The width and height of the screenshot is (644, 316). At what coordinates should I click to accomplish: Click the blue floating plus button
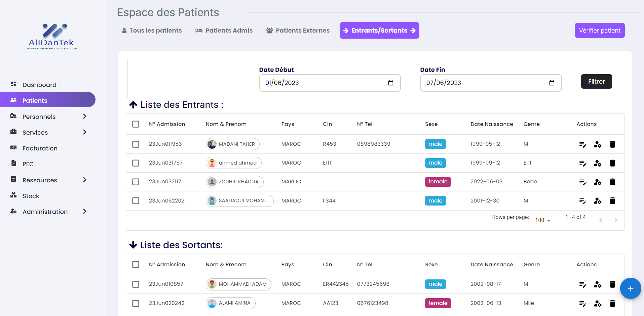click(x=630, y=288)
